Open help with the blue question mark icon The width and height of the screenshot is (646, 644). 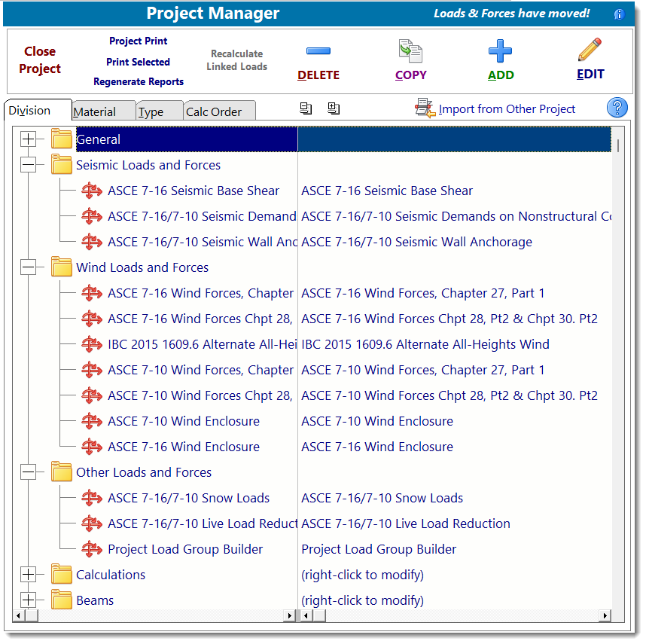(x=617, y=108)
